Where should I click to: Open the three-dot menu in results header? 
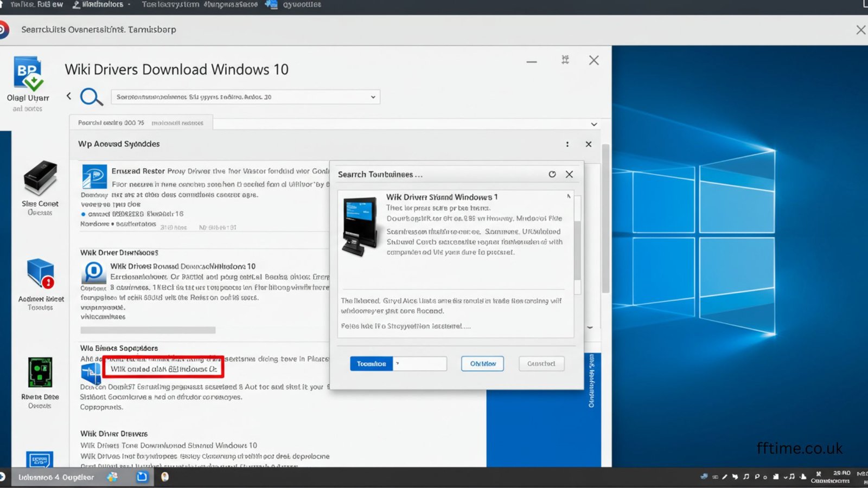(x=567, y=144)
